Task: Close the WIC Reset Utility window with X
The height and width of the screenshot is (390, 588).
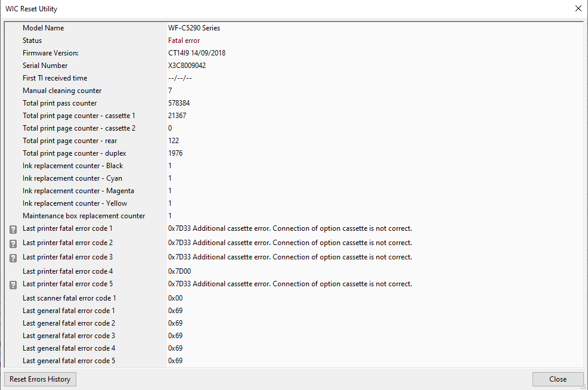Action: tap(578, 8)
